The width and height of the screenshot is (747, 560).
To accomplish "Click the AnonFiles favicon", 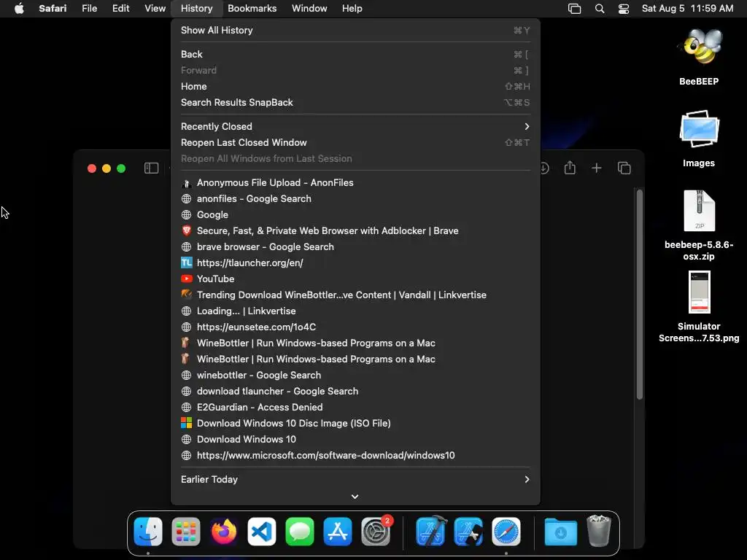I will click(186, 183).
